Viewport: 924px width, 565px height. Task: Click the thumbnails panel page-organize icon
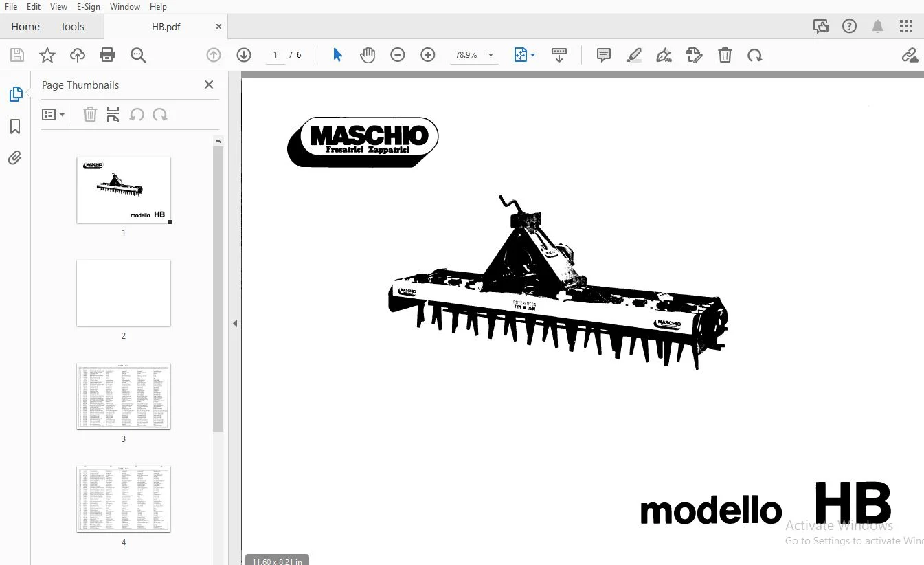tap(113, 114)
